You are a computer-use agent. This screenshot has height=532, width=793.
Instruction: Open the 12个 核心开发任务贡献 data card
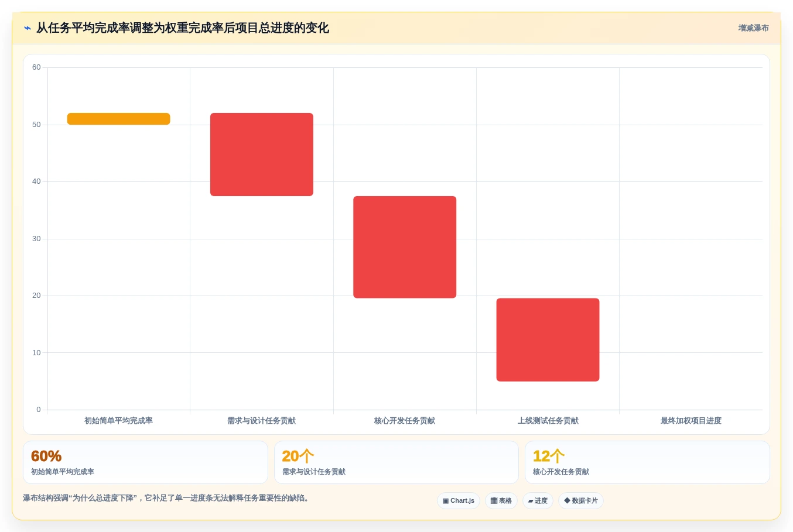647,462
